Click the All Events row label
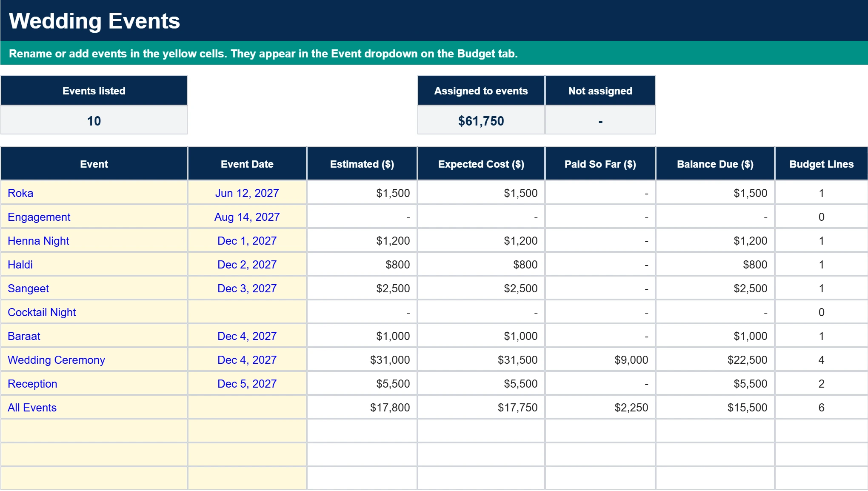The image size is (868, 491). [94, 408]
